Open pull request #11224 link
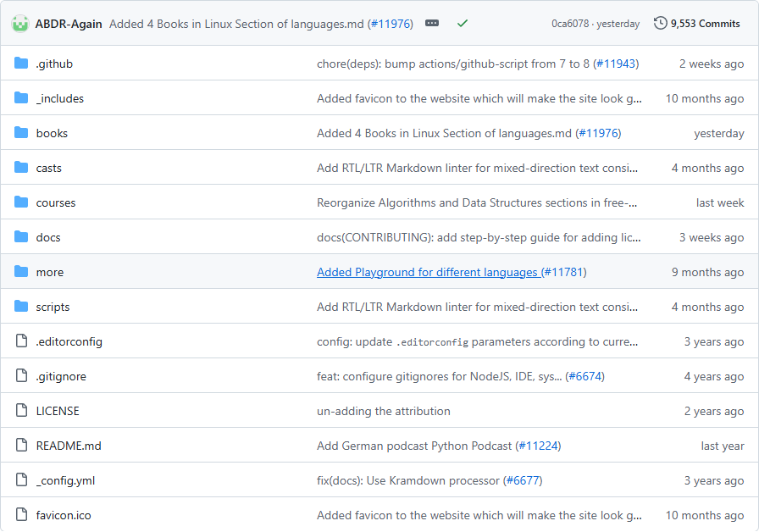Screen dimensions: 759x532 (x=538, y=446)
